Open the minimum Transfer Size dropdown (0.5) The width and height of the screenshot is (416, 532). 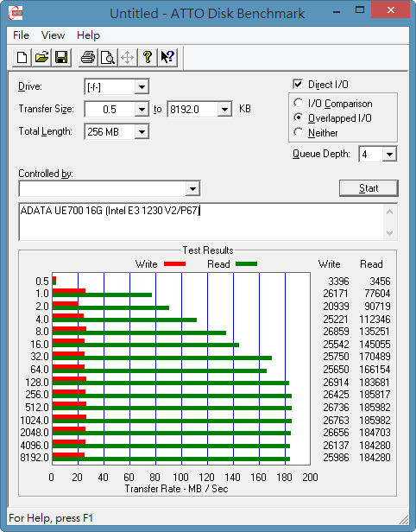pyautogui.click(x=142, y=109)
